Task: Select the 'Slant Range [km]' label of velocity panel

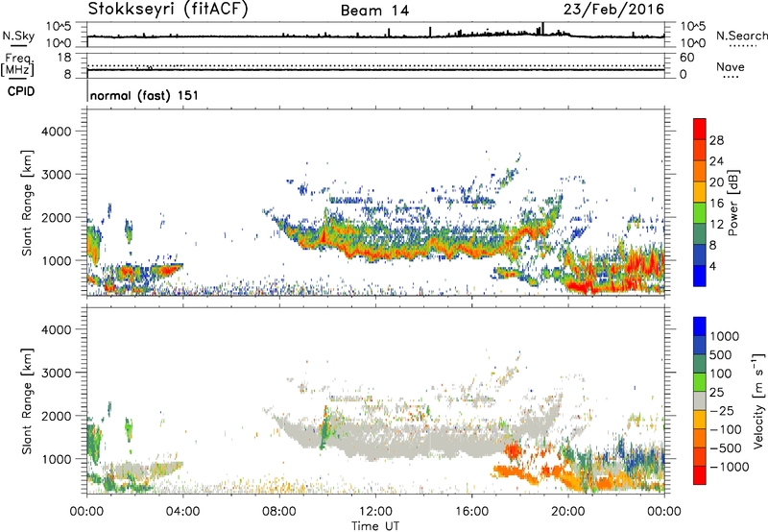Action: [x=27, y=400]
